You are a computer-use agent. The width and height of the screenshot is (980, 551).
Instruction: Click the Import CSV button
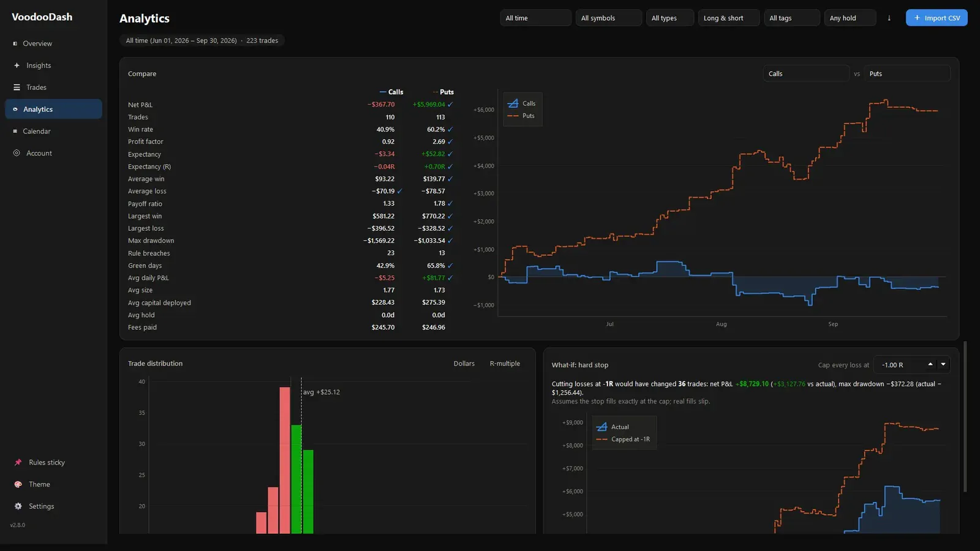(937, 18)
